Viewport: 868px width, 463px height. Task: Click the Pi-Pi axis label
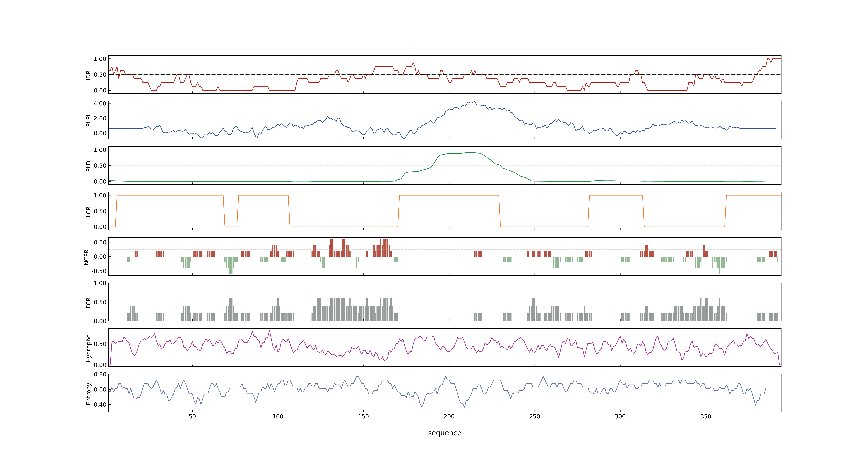[88, 120]
